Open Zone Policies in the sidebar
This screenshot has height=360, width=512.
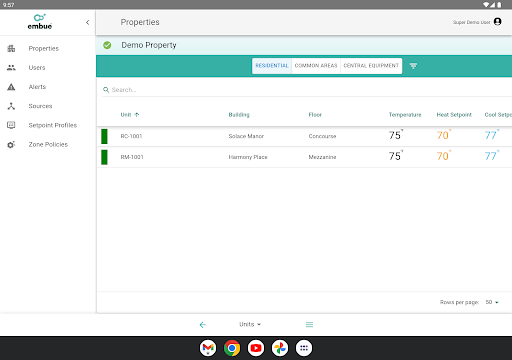tap(48, 144)
